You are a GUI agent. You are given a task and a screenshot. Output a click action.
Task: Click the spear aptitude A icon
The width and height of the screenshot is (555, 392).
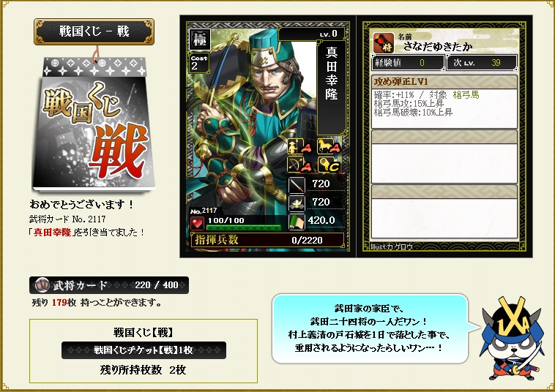(299, 146)
